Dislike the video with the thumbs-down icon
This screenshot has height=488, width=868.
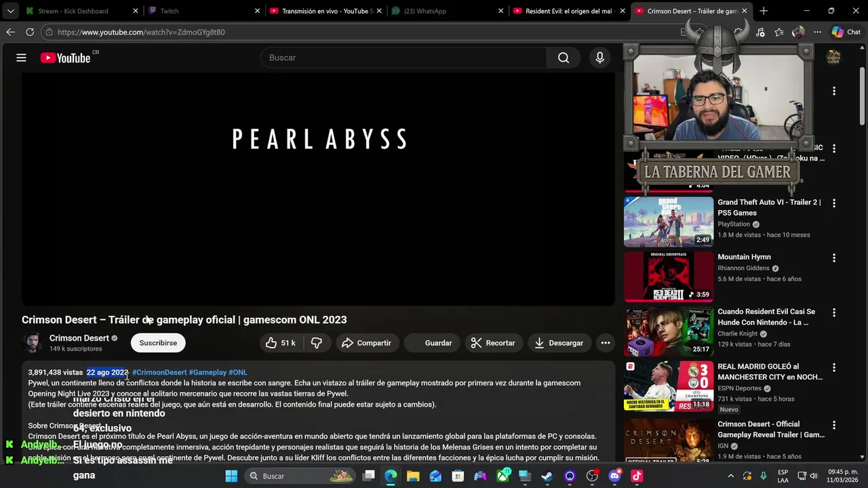(x=316, y=343)
